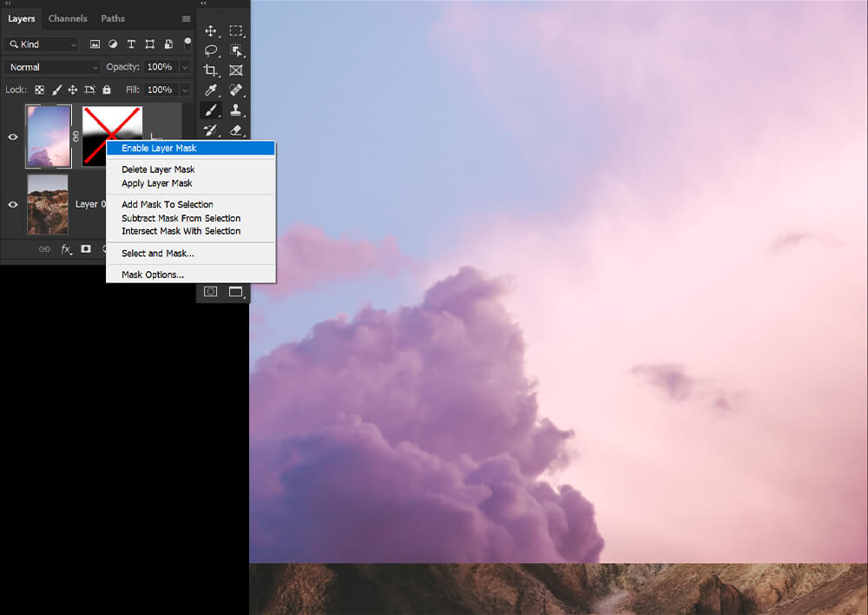This screenshot has height=615, width=868.
Task: Select the Lasso tool
Action: (x=210, y=50)
